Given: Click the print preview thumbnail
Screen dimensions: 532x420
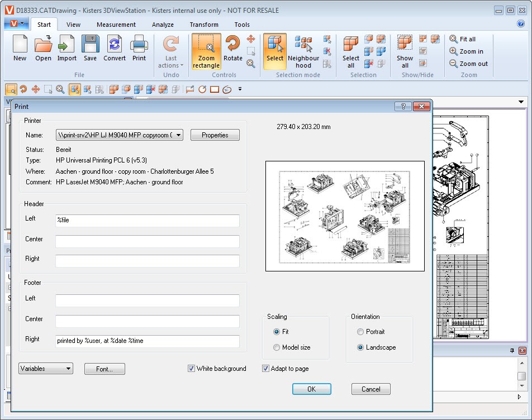Looking at the screenshot, I should click(x=345, y=216).
